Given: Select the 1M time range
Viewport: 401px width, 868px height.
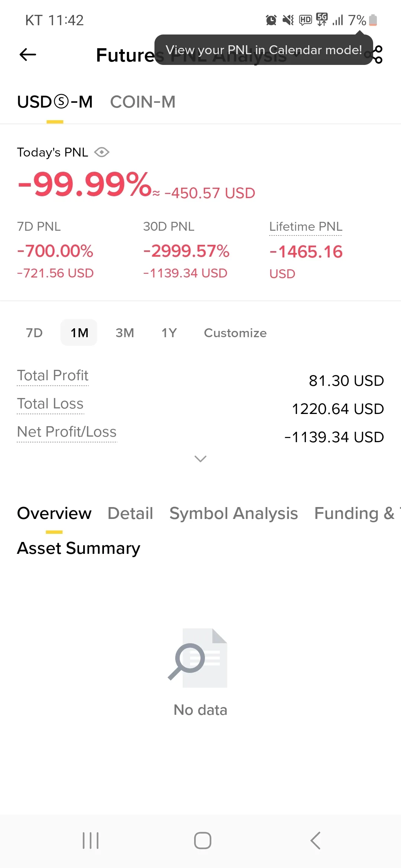Looking at the screenshot, I should 79,333.
